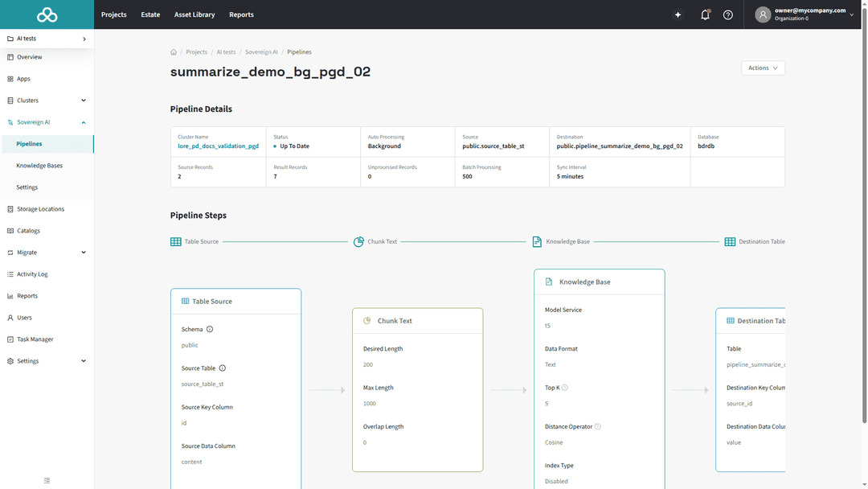Screen dimensions: 868x489
Task: Collapse the Sovereign AI section
Action: point(82,121)
